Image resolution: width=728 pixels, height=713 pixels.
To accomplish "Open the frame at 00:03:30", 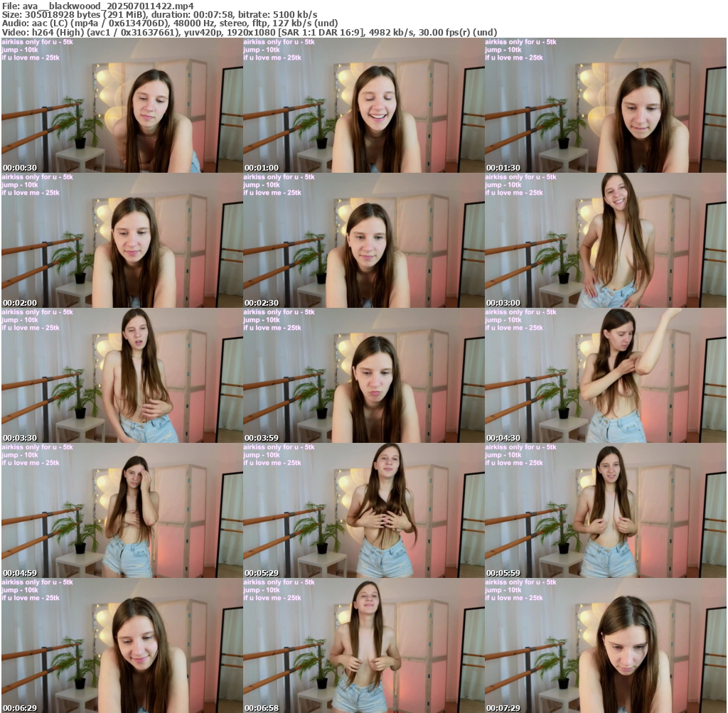I will coord(122,375).
